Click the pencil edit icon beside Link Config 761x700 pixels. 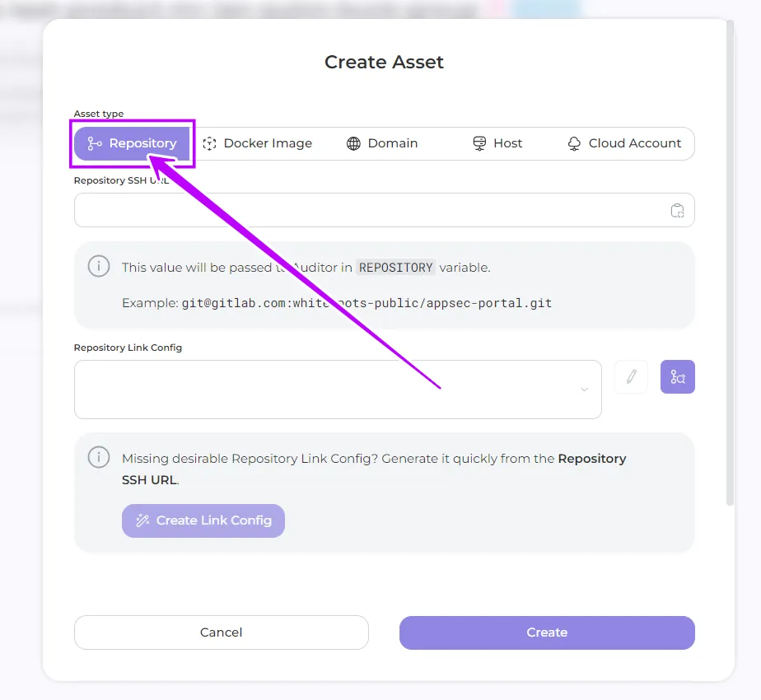632,377
